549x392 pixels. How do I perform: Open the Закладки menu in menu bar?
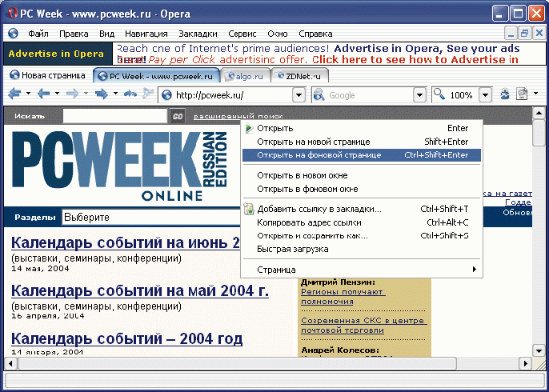click(x=197, y=34)
